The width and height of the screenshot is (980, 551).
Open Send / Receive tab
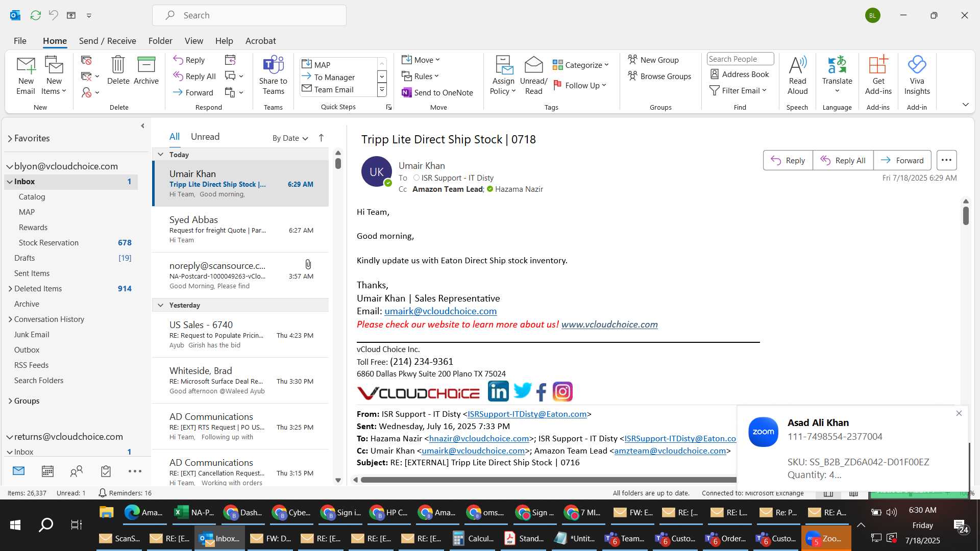point(107,41)
